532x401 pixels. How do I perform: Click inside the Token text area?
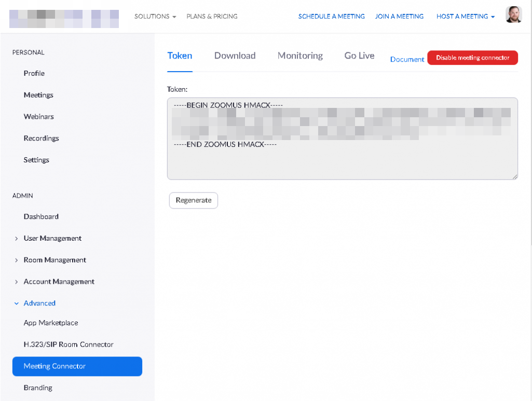[343, 139]
